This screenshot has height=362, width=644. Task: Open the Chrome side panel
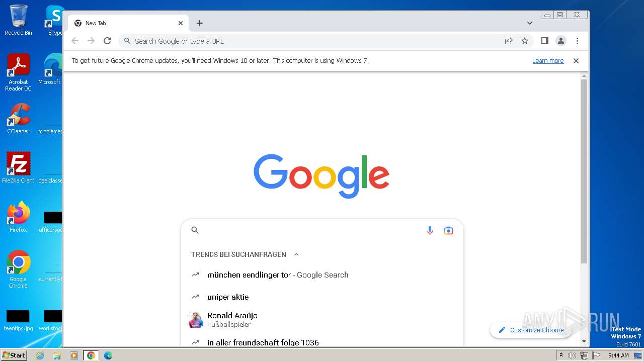[x=544, y=41]
